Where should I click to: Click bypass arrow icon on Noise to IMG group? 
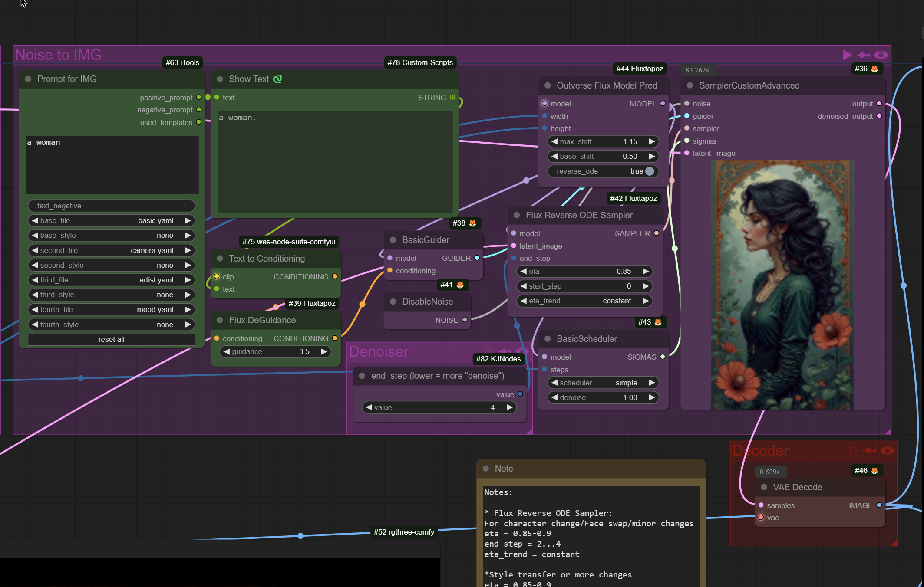(x=863, y=55)
